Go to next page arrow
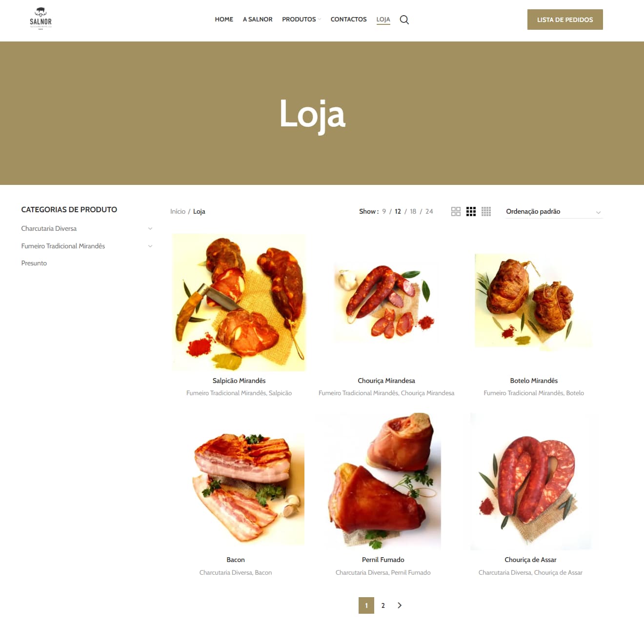 tap(400, 605)
